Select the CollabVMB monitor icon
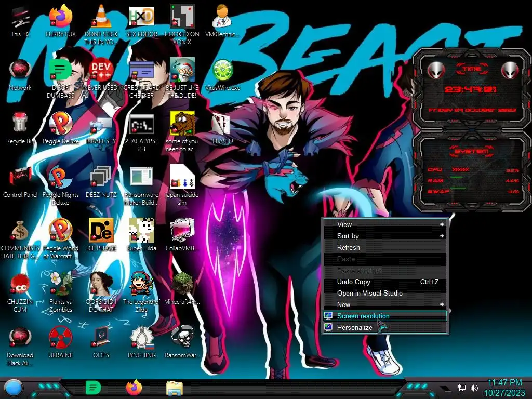The width and height of the screenshot is (532, 399). pyautogui.click(x=182, y=231)
